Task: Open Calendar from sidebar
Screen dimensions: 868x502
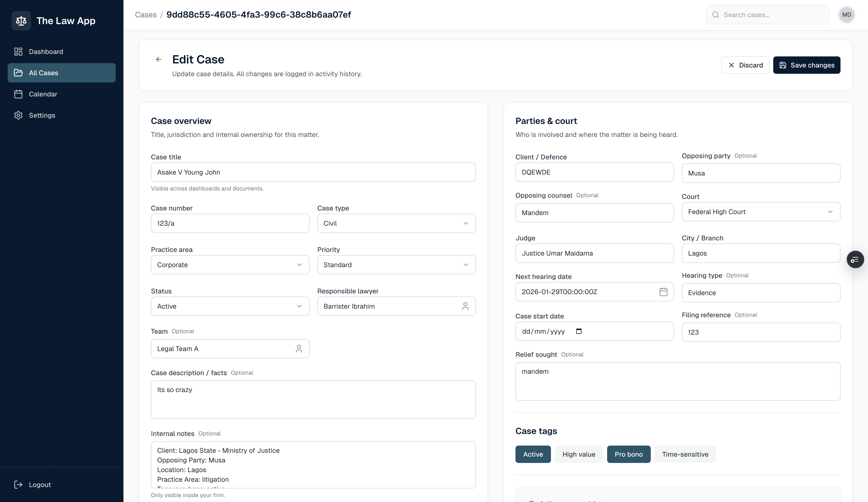Action: tap(43, 94)
